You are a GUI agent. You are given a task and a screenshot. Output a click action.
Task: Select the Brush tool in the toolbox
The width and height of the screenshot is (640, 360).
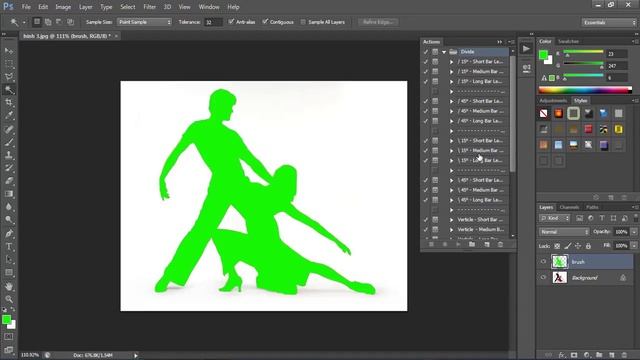pyautogui.click(x=9, y=142)
